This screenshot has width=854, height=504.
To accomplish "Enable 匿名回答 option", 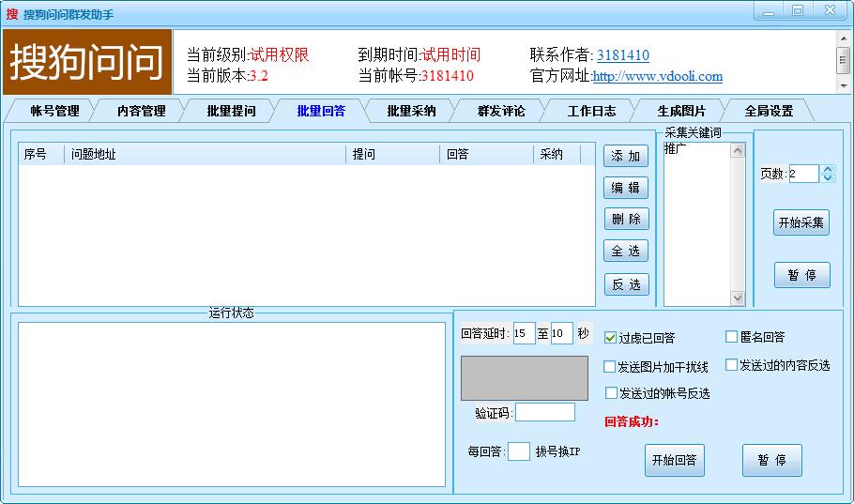I will point(732,337).
